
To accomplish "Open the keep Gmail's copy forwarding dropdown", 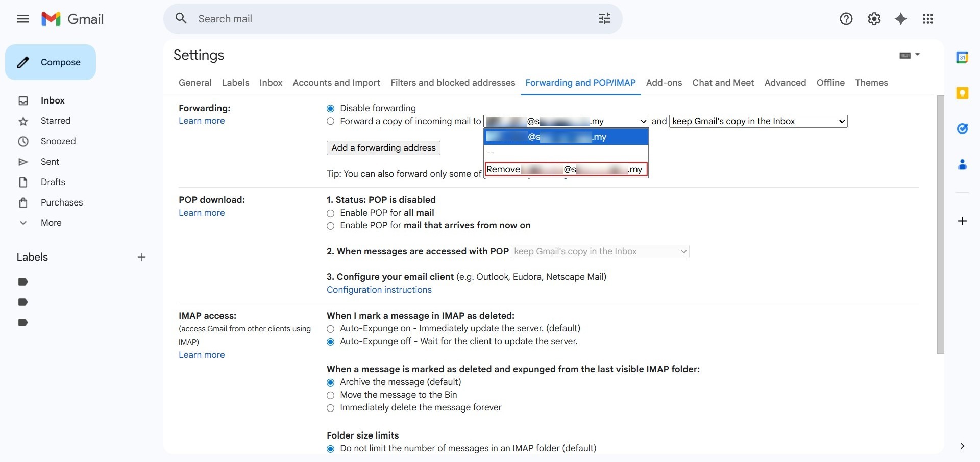I will [758, 121].
